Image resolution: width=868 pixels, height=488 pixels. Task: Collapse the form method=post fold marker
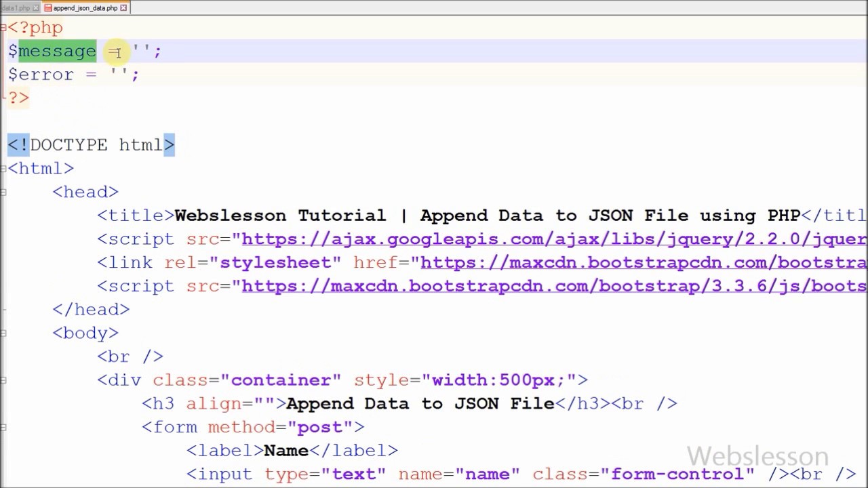[x=3, y=427]
